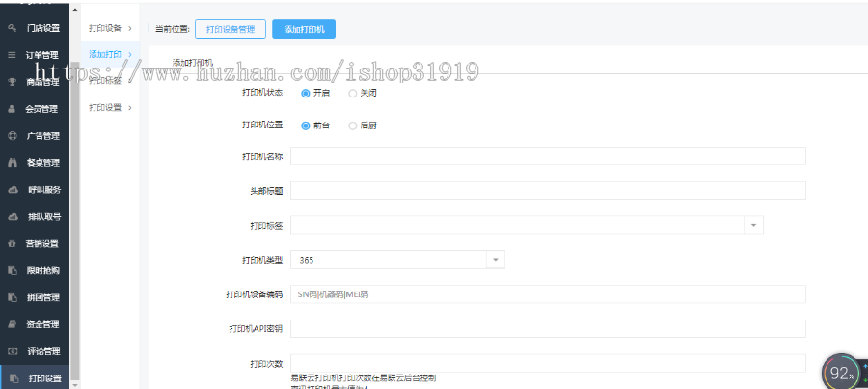Click the blue 添加打印机 button
This screenshot has height=389, width=868.
pos(304,29)
